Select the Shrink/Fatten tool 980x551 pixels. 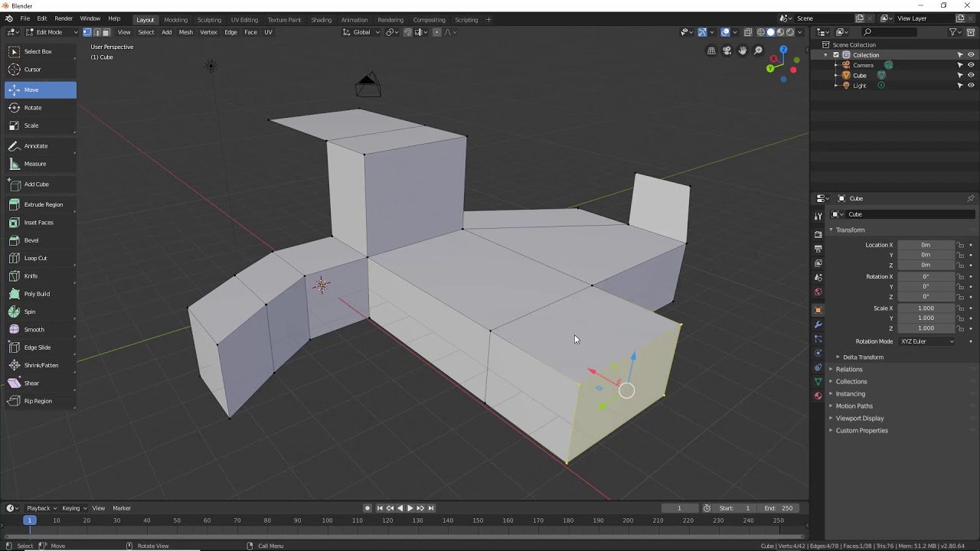(40, 365)
